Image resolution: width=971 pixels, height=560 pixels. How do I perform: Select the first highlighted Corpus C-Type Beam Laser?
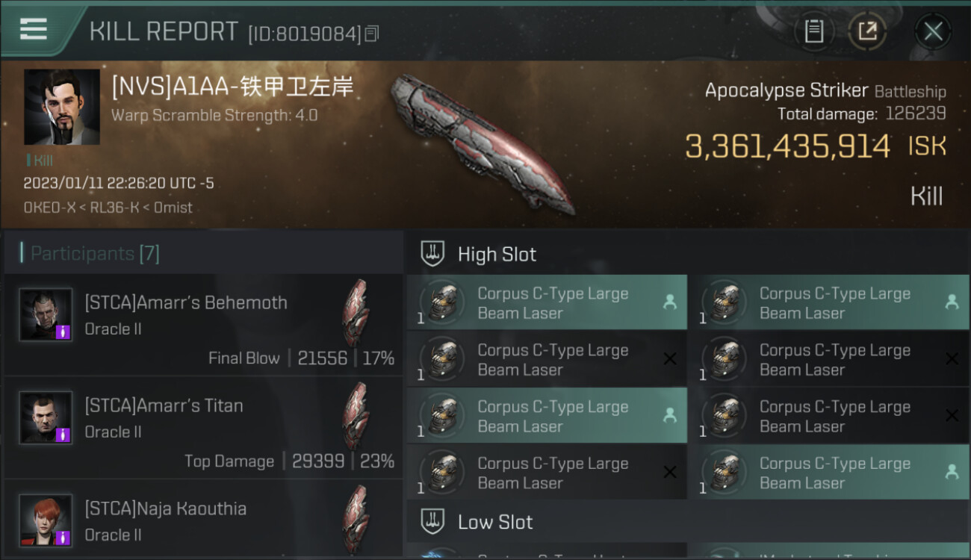tap(547, 303)
